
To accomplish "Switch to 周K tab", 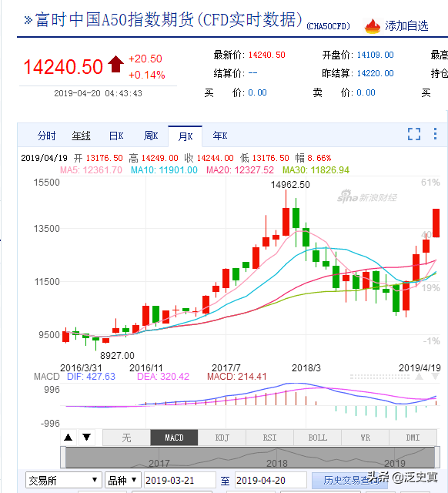I will point(151,136).
